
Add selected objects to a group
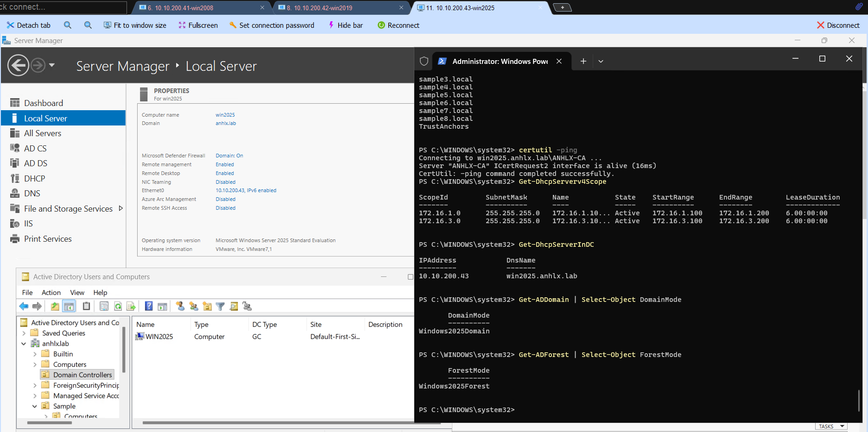coord(247,306)
